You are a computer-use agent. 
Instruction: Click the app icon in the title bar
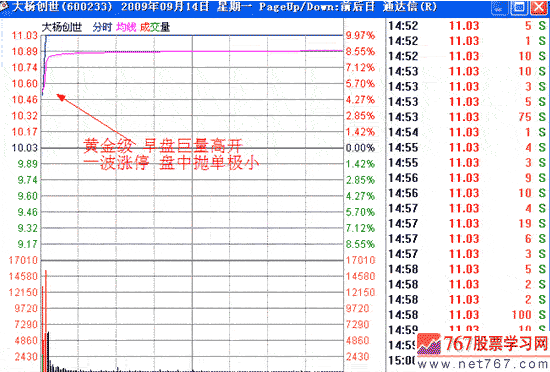(x=4, y=6)
